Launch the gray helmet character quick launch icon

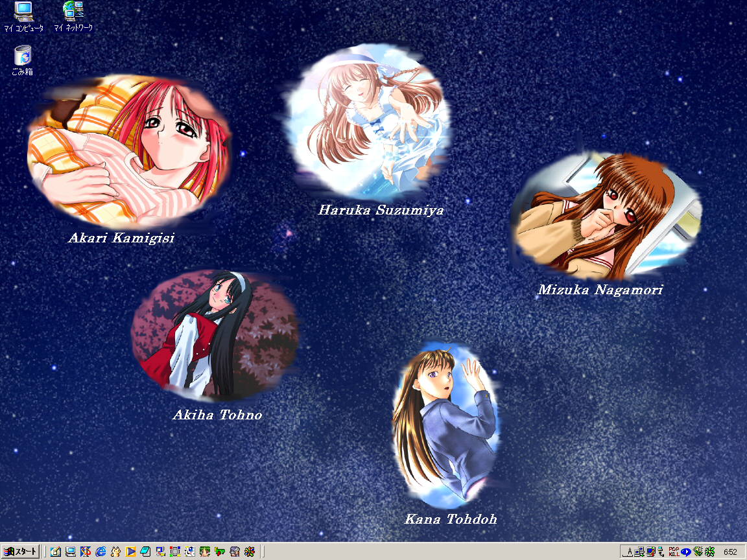pos(235,552)
